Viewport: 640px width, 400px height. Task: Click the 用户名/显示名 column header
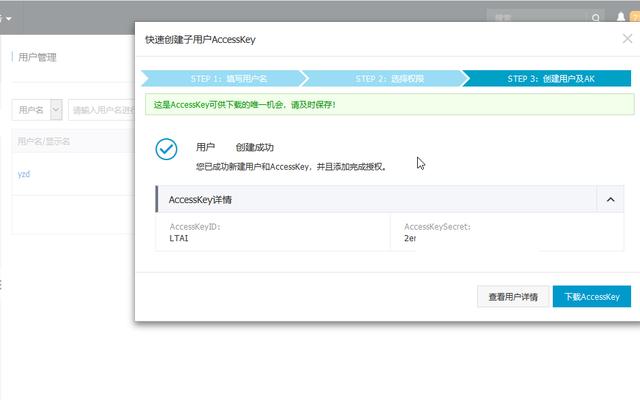point(44,142)
